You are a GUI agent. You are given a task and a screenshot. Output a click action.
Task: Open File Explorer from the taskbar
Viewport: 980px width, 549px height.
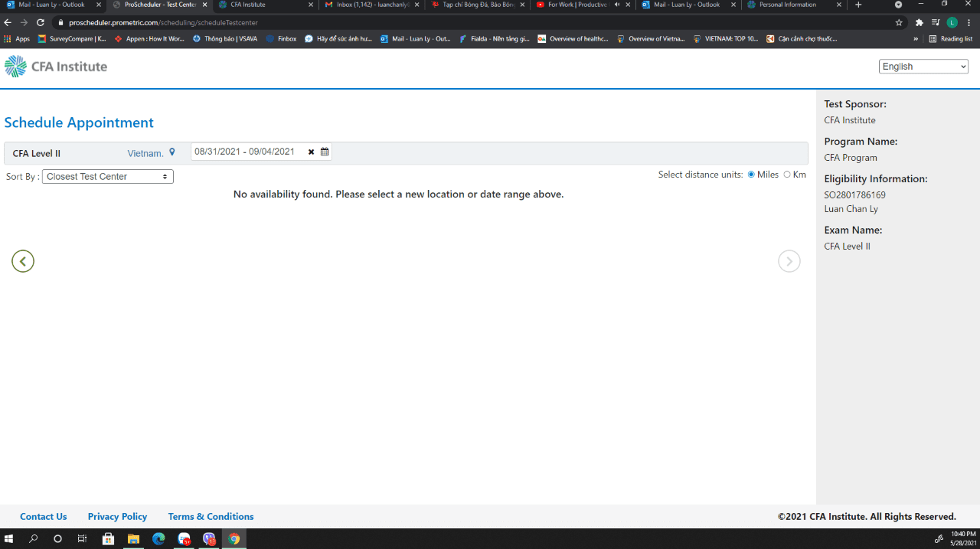pyautogui.click(x=133, y=539)
